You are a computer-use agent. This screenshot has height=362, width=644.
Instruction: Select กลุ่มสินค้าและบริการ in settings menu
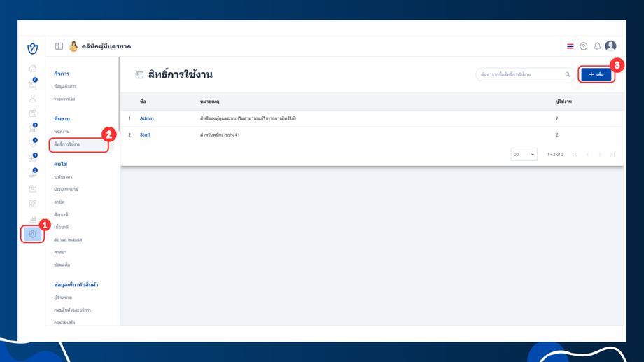click(x=72, y=310)
